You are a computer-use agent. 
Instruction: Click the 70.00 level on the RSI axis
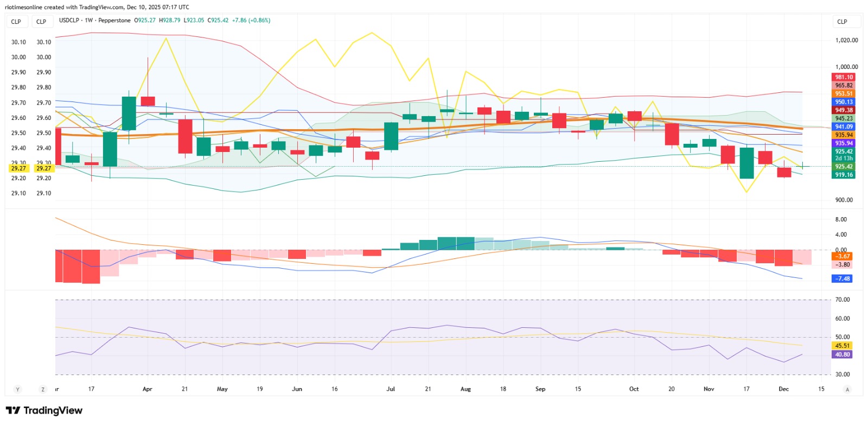843,300
